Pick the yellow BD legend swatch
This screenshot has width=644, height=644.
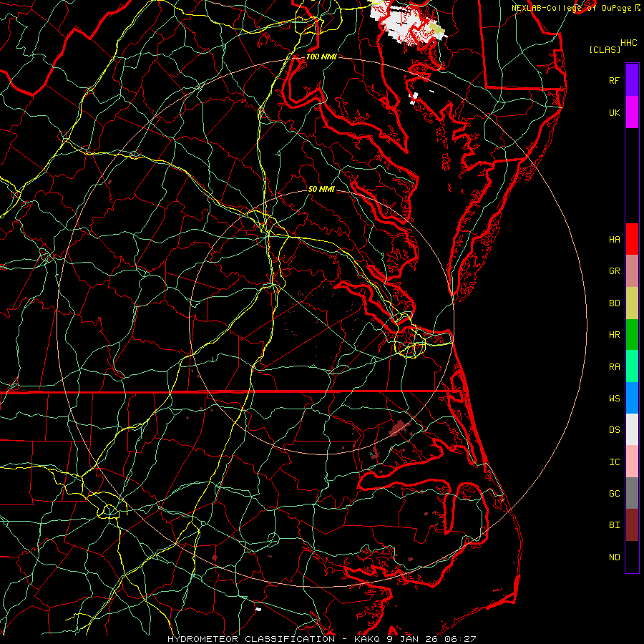point(632,303)
